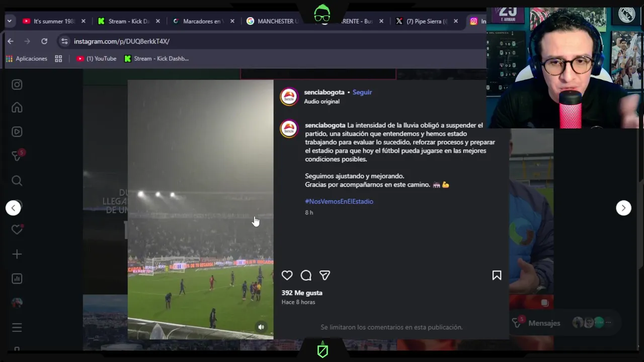Open Create plus icon in the sidebar
Screen dimensions: 644x362
pos(17,254)
